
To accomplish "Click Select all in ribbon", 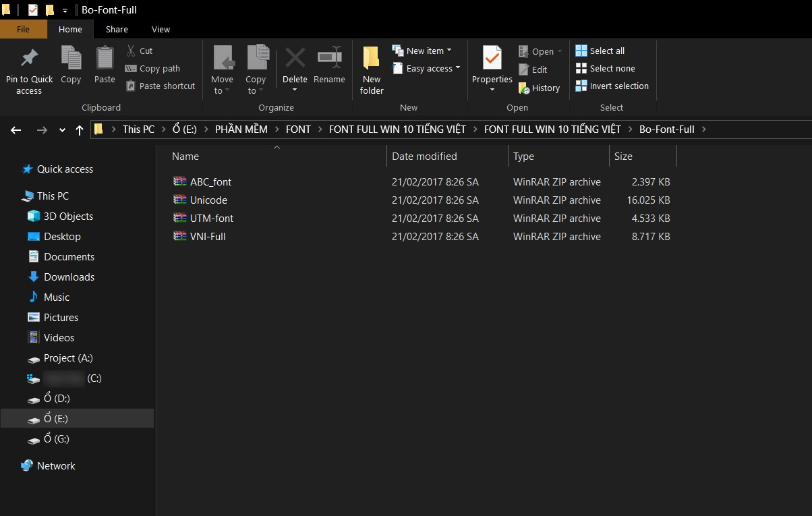I will pos(600,51).
